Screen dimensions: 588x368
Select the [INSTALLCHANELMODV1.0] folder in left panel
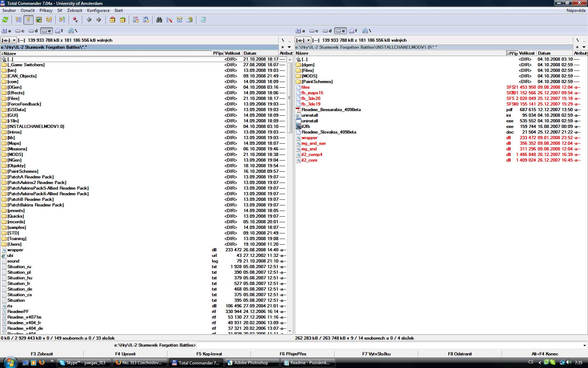pos(36,127)
